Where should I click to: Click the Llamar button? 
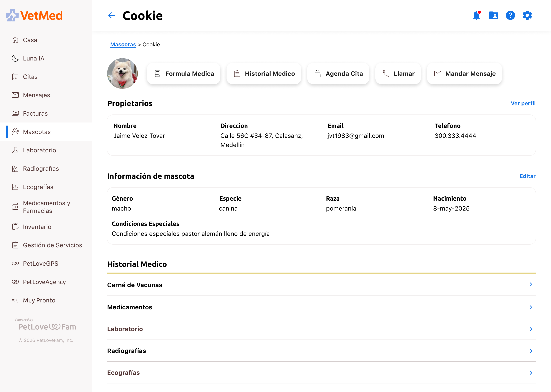click(x=398, y=74)
